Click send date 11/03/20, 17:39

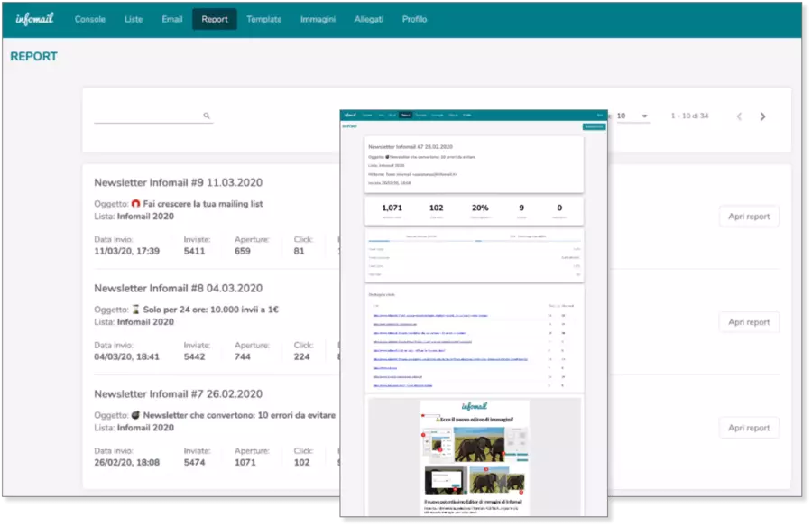(x=127, y=251)
